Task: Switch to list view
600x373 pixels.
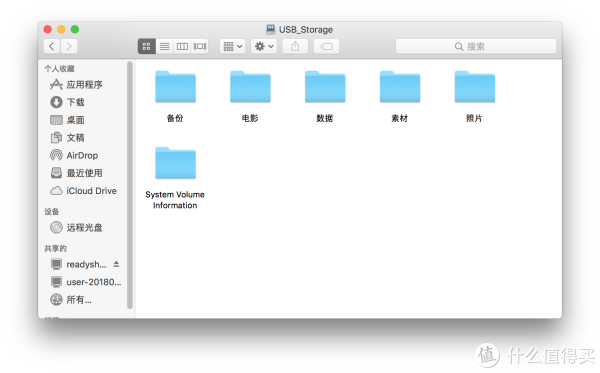Action: tap(165, 46)
